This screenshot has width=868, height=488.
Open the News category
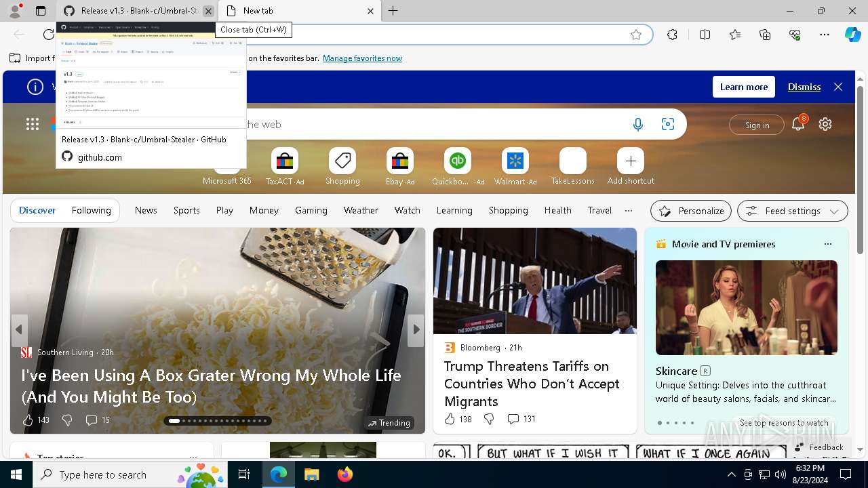(146, 210)
